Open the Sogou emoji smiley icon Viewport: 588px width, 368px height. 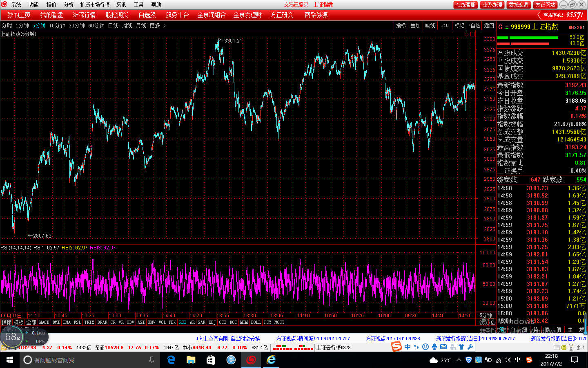click(x=425, y=347)
